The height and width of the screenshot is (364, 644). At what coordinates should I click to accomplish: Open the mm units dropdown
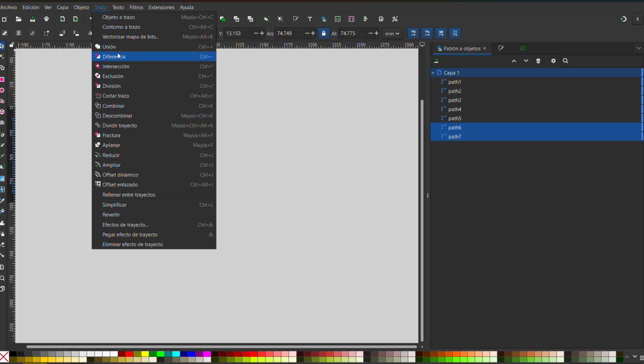click(392, 33)
